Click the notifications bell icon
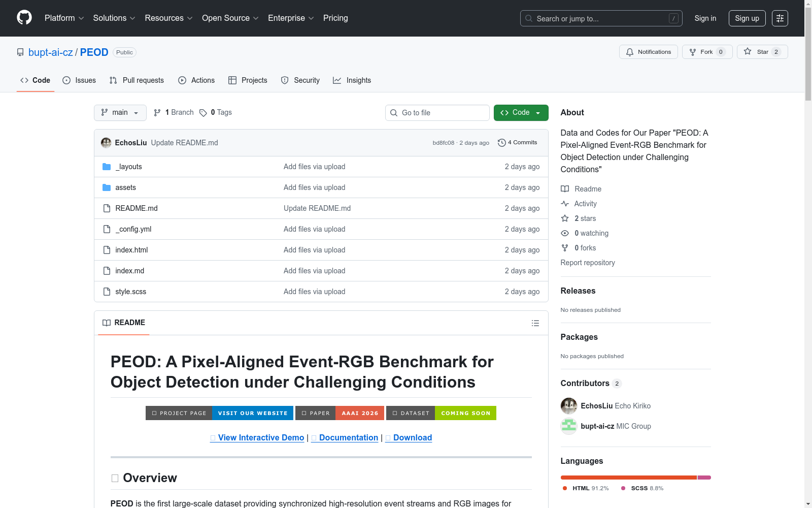The height and width of the screenshot is (508, 812). point(630,52)
